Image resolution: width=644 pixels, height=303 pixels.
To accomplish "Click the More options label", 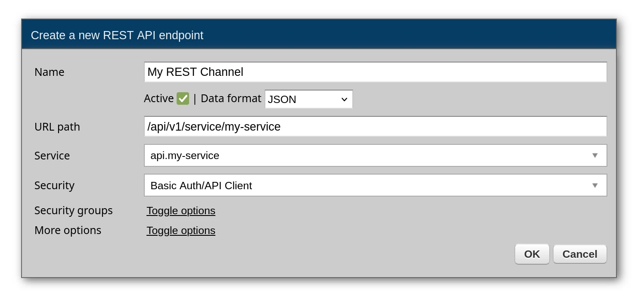I will point(68,230).
